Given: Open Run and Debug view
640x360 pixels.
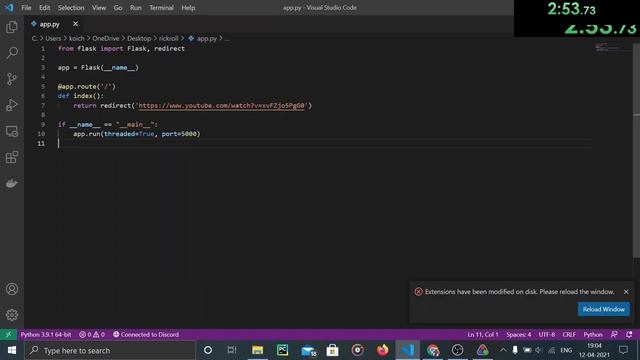Looking at the screenshot, I should [x=12, y=105].
